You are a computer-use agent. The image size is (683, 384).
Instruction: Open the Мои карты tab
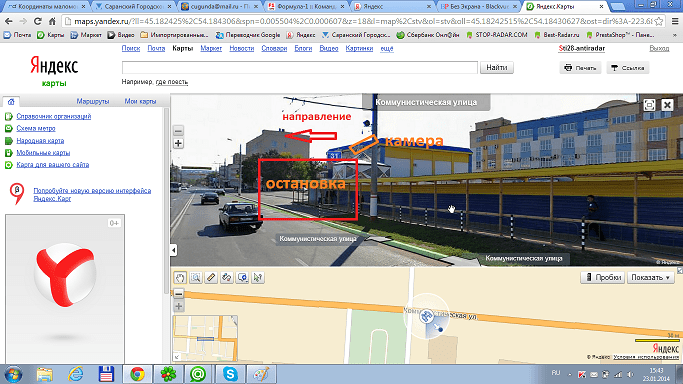[140, 101]
